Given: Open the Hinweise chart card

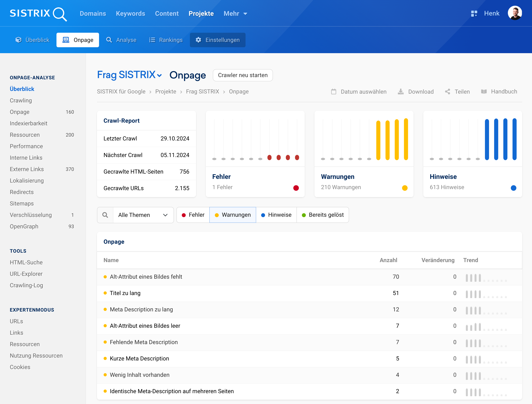Looking at the screenshot, I should [x=473, y=154].
